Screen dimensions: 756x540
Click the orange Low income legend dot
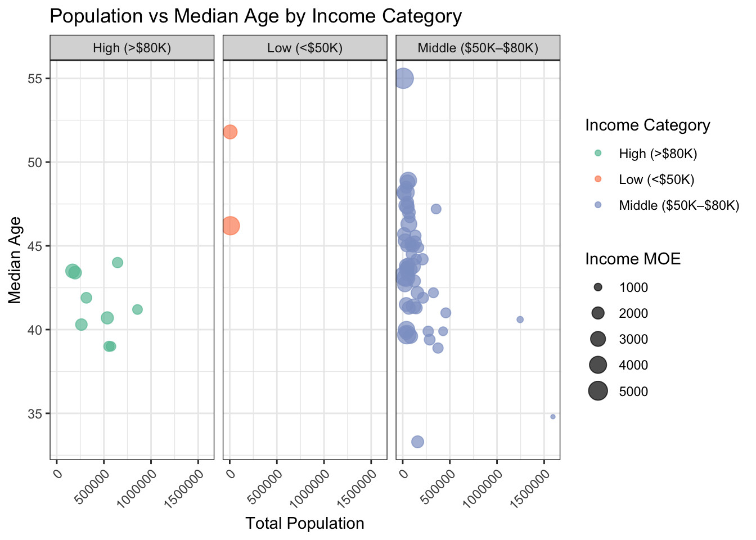tap(598, 179)
